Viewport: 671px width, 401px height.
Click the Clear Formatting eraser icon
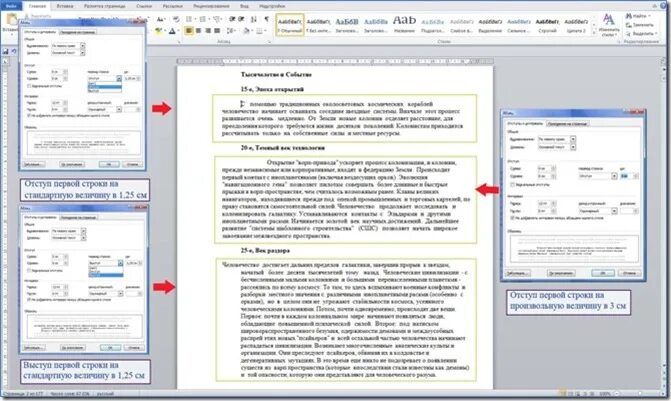176,19
